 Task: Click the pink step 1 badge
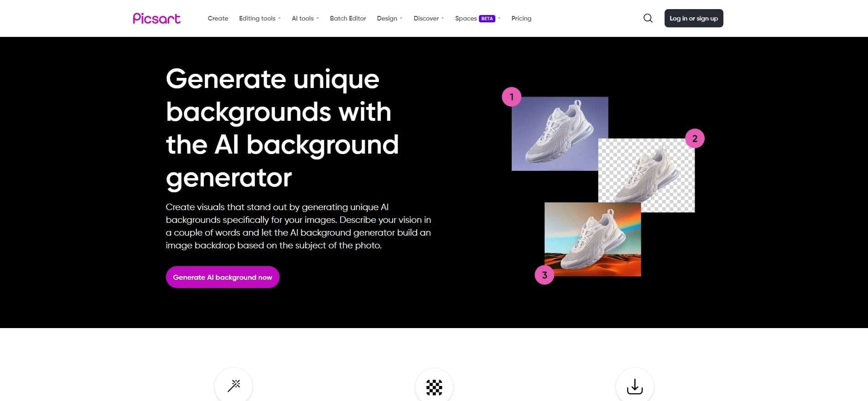(x=512, y=97)
